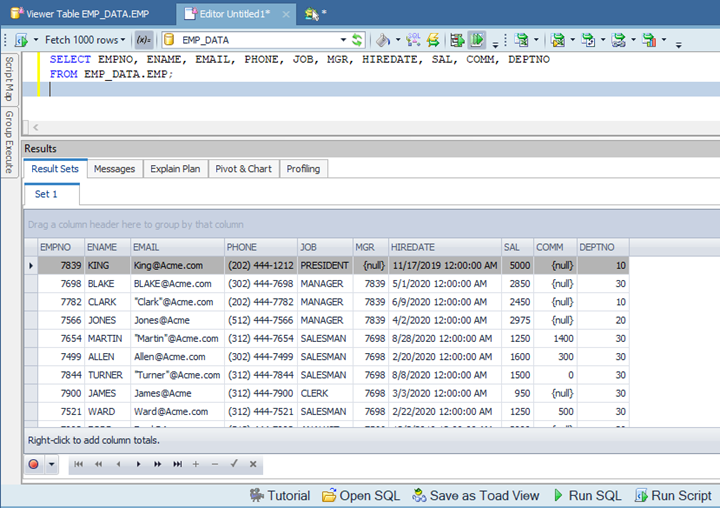Sort by the EMPNO column header
This screenshot has width=720, height=508.
(x=61, y=247)
